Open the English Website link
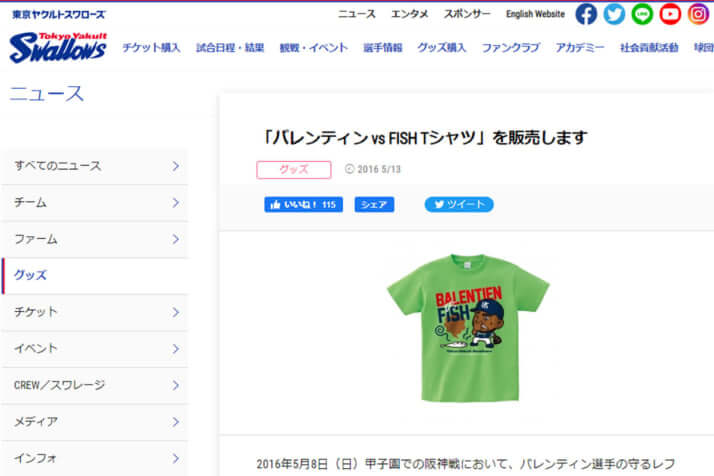 pyautogui.click(x=536, y=14)
